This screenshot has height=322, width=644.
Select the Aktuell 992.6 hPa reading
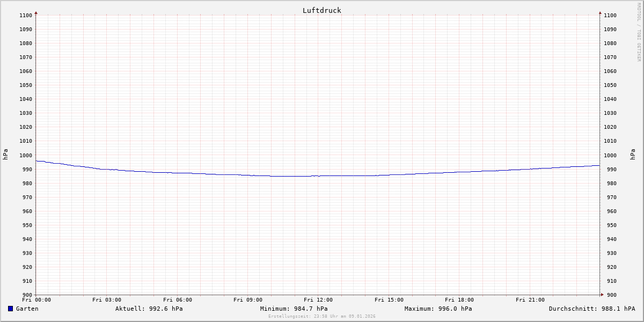[x=149, y=309]
